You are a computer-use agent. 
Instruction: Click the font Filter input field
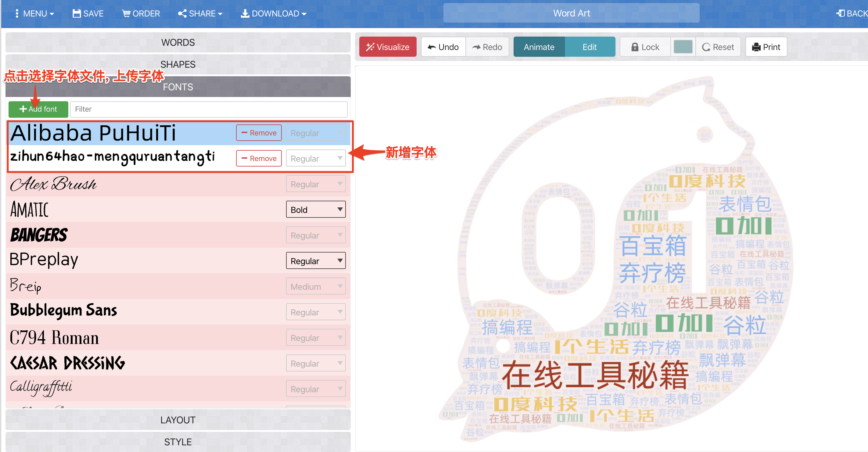209,109
